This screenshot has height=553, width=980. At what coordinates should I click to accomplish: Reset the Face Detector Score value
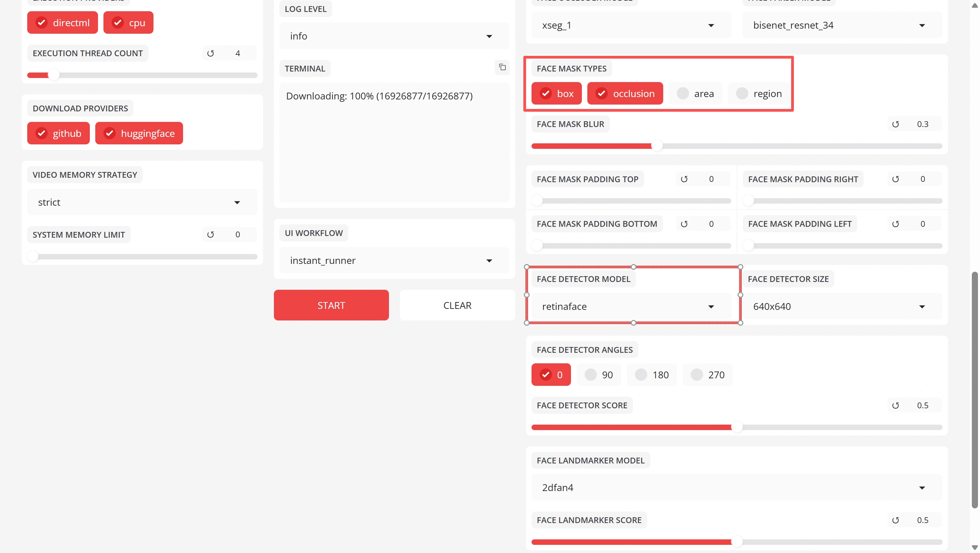pos(896,405)
